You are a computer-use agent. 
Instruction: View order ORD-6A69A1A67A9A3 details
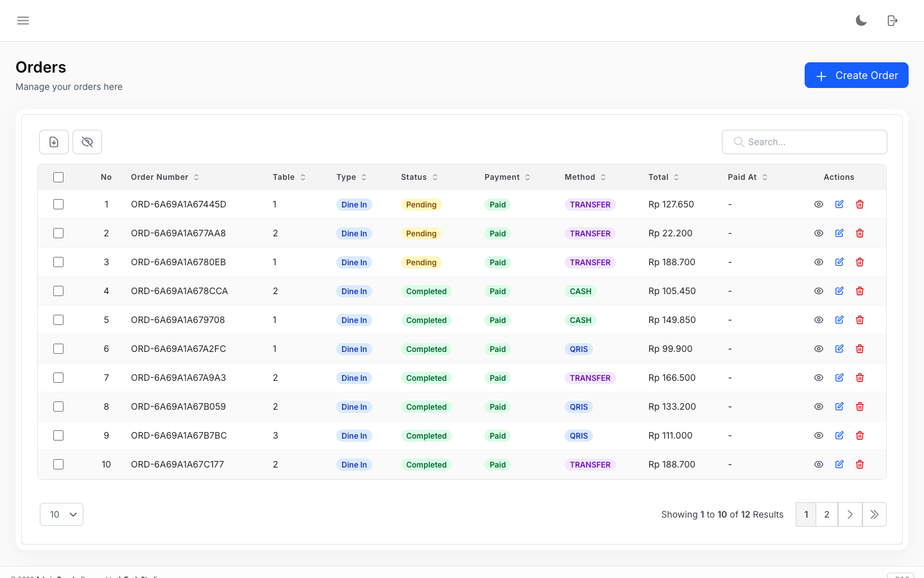(x=819, y=378)
